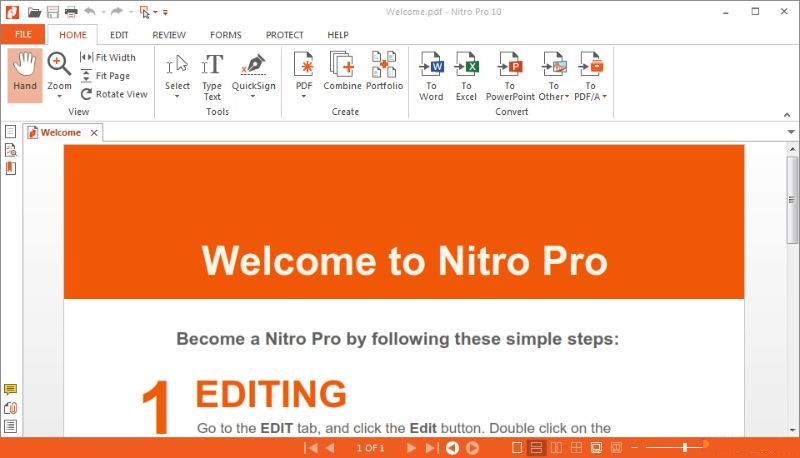The width and height of the screenshot is (800, 458).
Task: Activate the Select tool
Action: [177, 71]
